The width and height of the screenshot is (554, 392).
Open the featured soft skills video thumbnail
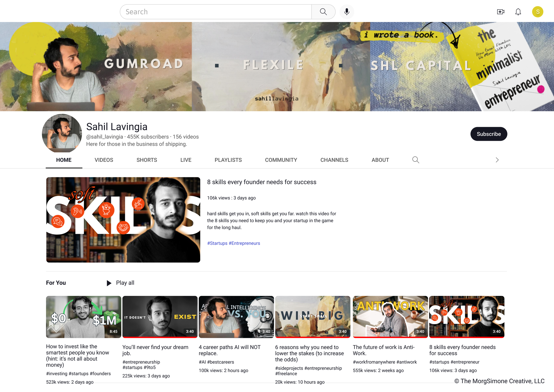tap(123, 220)
